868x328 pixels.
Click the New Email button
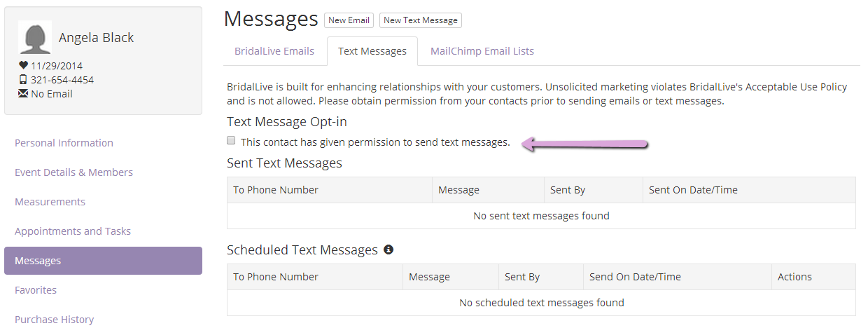pos(349,20)
